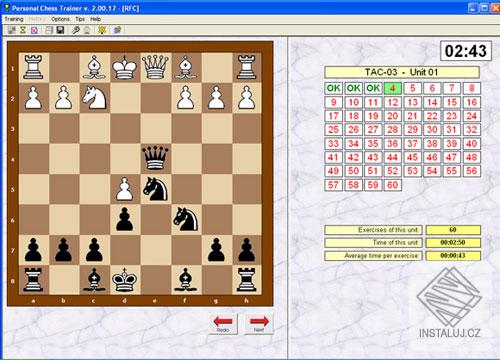This screenshot has height=360, width=500.
Task: Open exercise number 33
Action: (334, 144)
